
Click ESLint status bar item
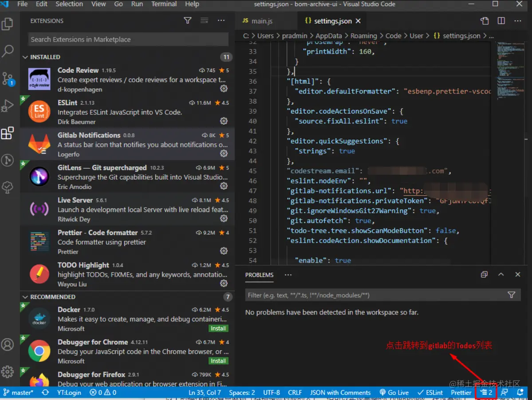click(430, 392)
